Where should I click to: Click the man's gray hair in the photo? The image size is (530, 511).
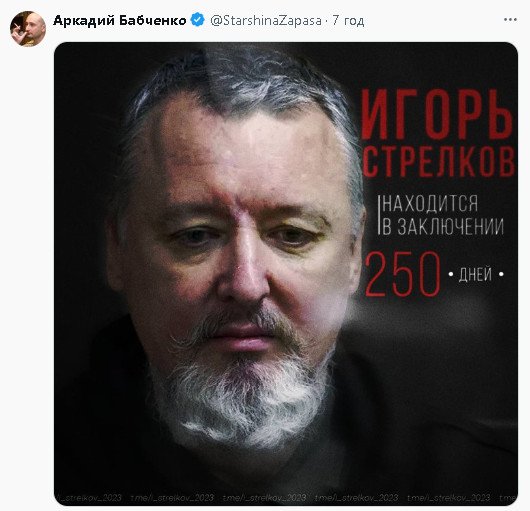tap(237, 84)
